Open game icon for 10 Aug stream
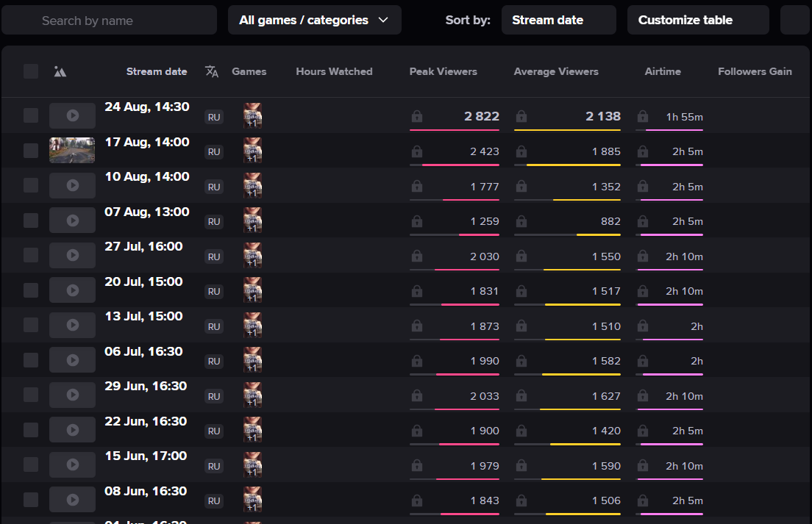 coord(252,185)
